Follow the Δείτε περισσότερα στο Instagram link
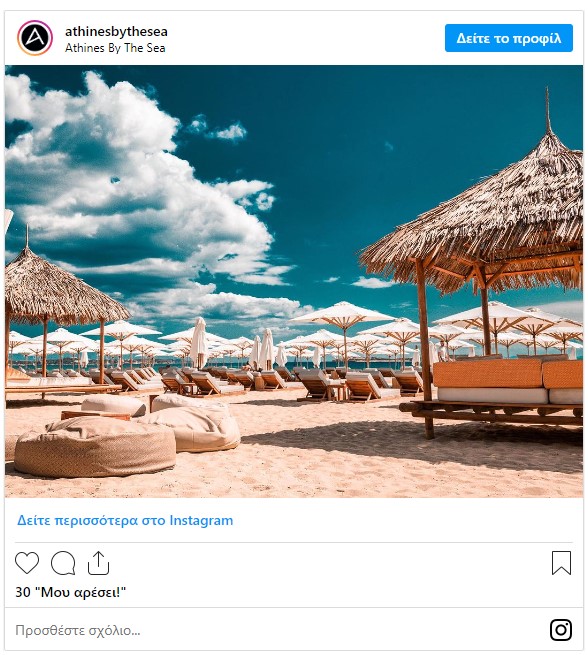The height and width of the screenshot is (655, 588). click(125, 520)
